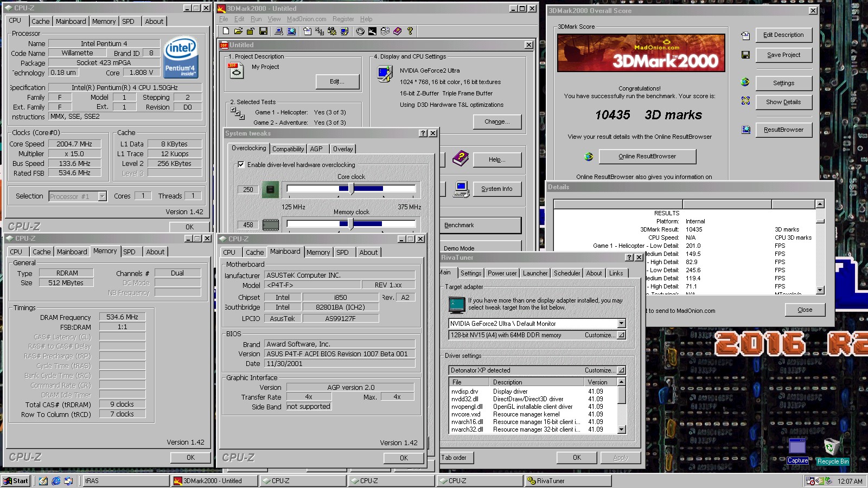Click the magnifier ResultBrowser icon in 3DMark2000 toolbar
Image resolution: width=868 pixels, height=488 pixels.
(x=291, y=31)
